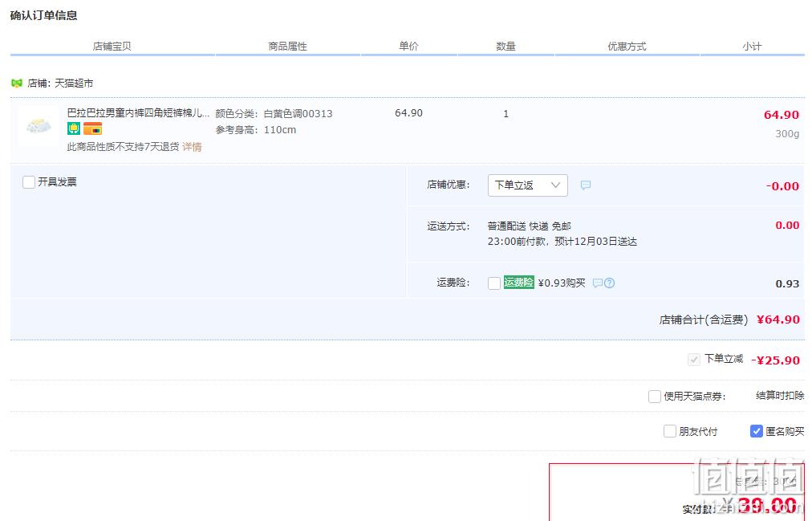Screen dimensions: 812x521
Task: Select the 朋友代付 checkbox
Action: point(670,431)
